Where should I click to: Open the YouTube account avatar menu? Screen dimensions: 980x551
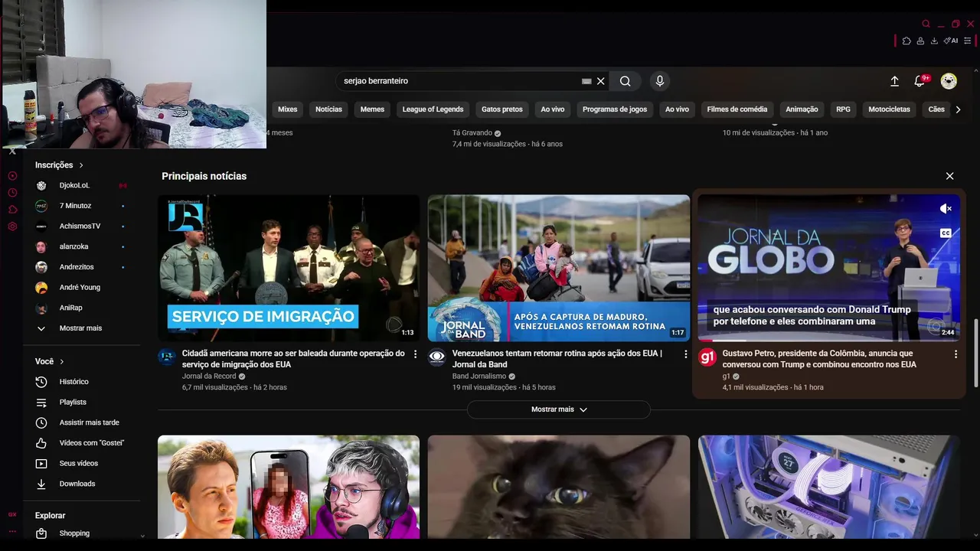(x=949, y=81)
